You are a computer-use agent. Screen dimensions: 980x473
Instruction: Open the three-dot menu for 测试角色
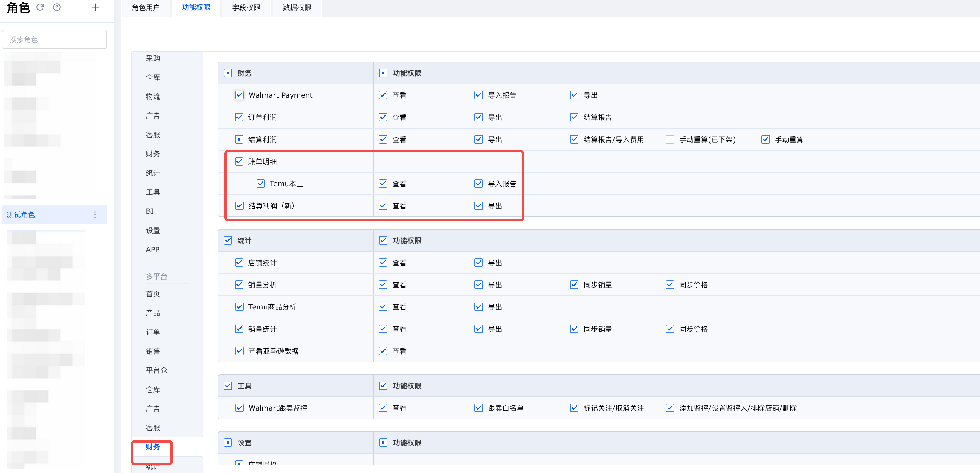95,215
